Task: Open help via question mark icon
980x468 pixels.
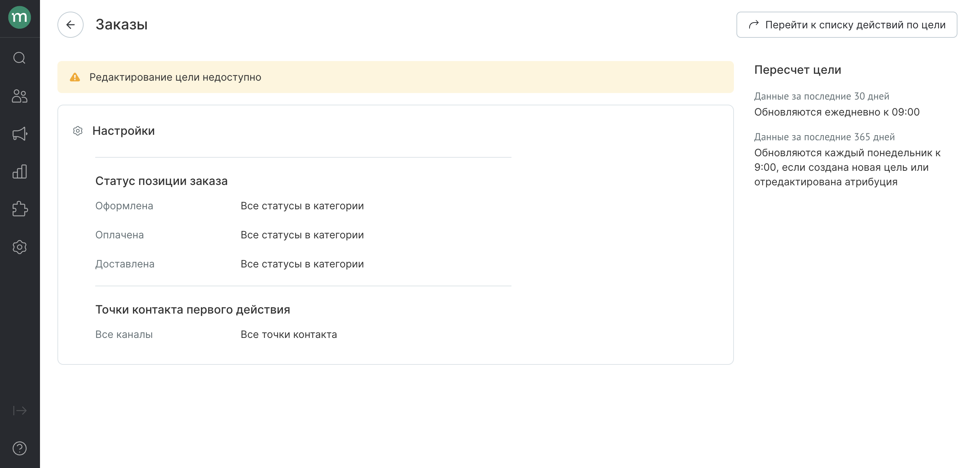Action: 19,448
